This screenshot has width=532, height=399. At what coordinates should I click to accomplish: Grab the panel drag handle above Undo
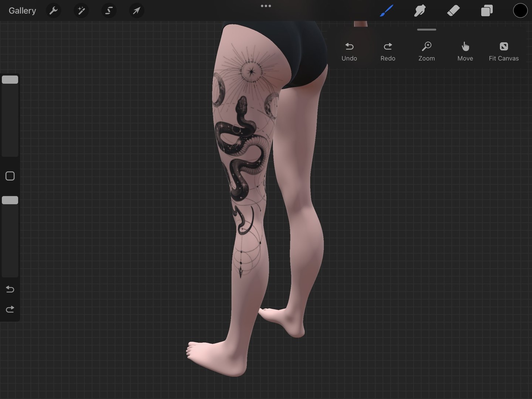click(427, 30)
